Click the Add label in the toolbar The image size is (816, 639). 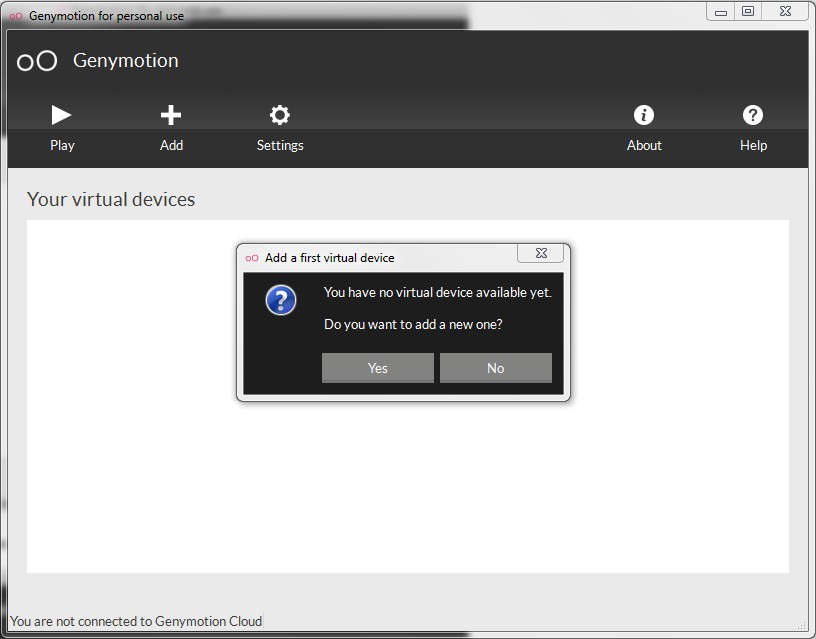[171, 145]
